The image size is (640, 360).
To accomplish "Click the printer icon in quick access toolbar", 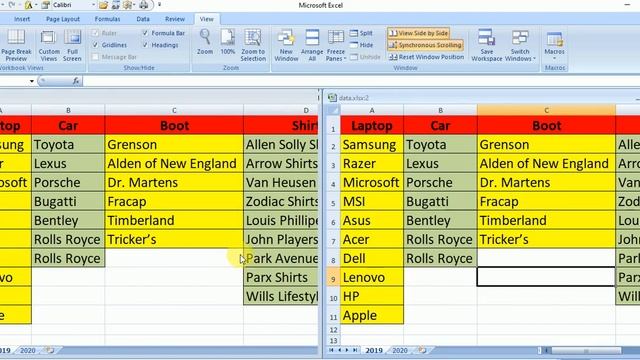I will click(x=144, y=5).
